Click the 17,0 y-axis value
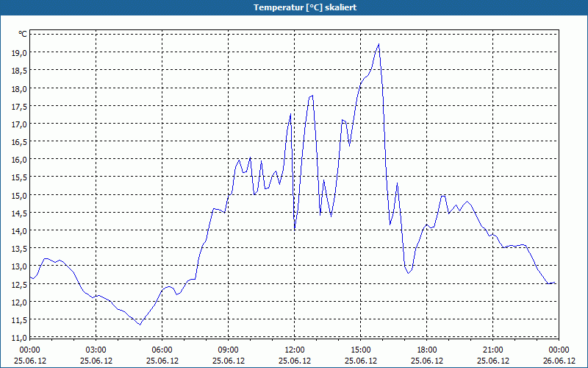Image resolution: width=588 pixels, height=368 pixels. coord(20,124)
